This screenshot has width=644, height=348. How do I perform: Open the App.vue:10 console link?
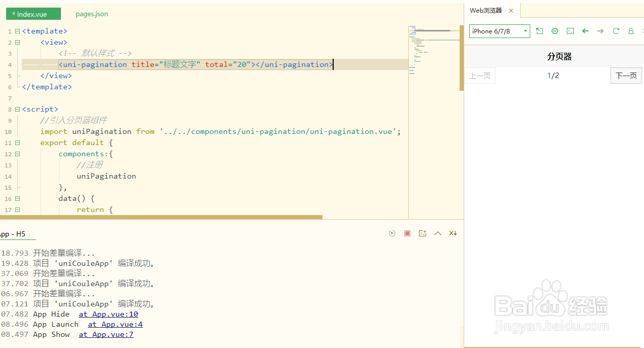108,314
